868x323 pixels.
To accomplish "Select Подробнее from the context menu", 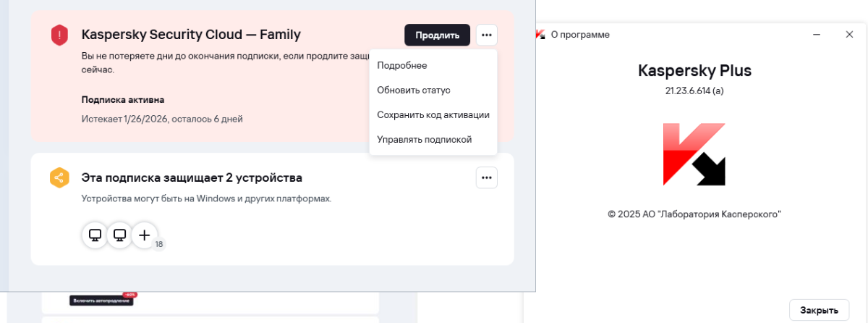I will pyautogui.click(x=402, y=65).
